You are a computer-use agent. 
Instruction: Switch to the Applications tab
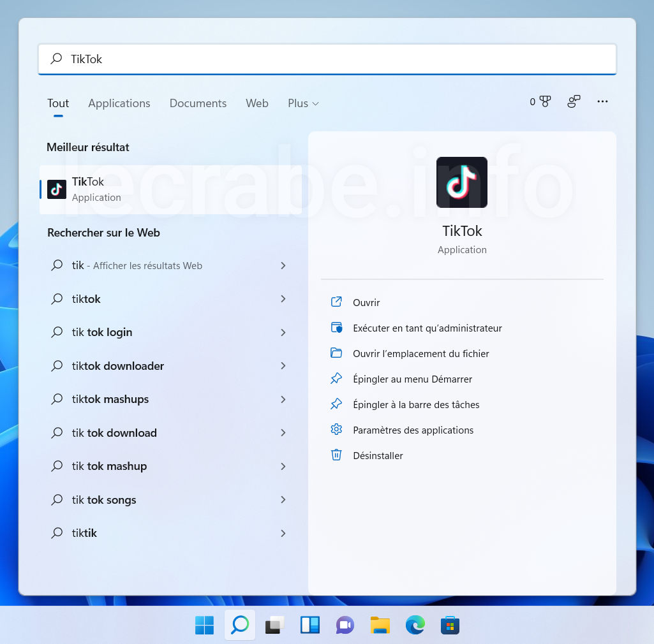point(119,103)
